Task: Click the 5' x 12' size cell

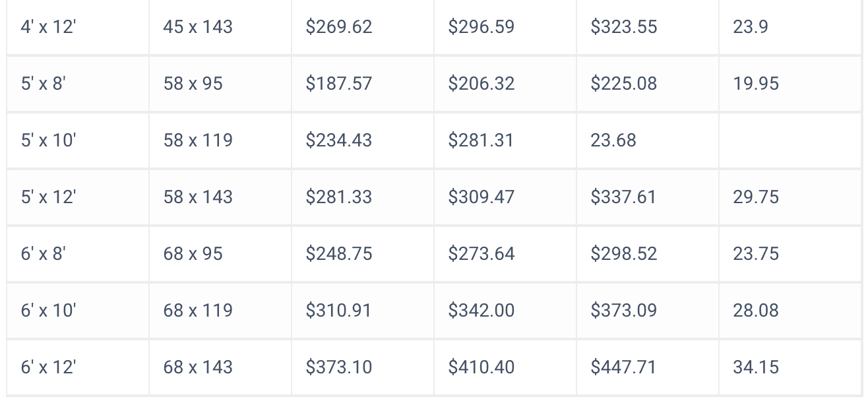Action: (x=48, y=197)
